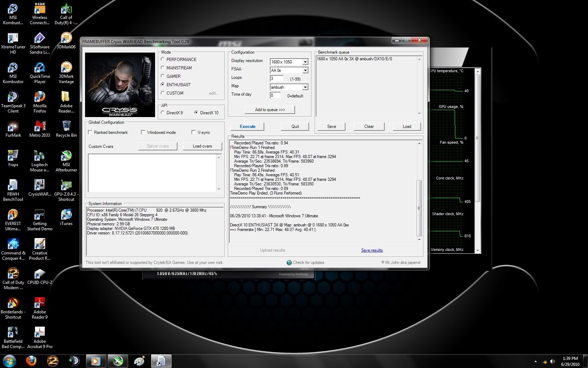Open the Recycle Bin
Viewport: 588px width, 368px height.
66,129
